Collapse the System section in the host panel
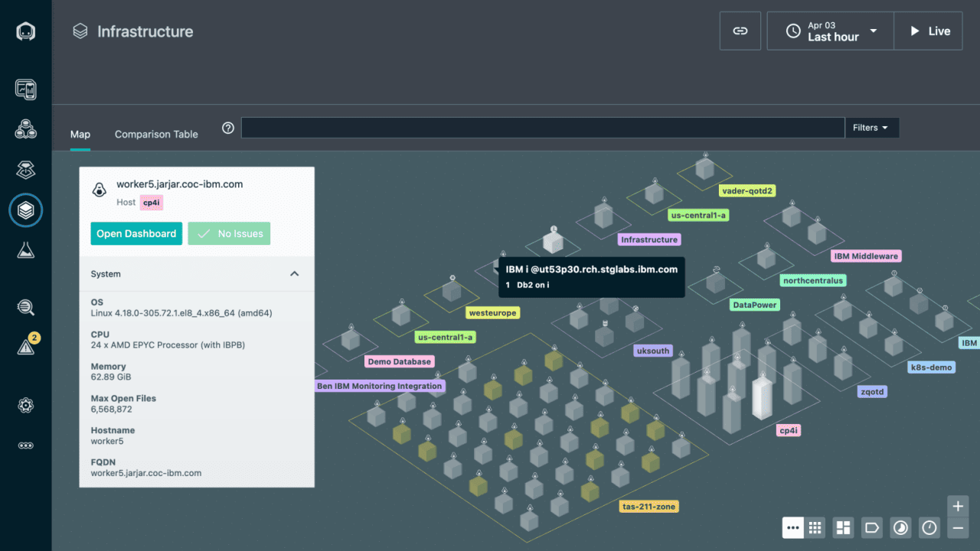 coord(294,273)
